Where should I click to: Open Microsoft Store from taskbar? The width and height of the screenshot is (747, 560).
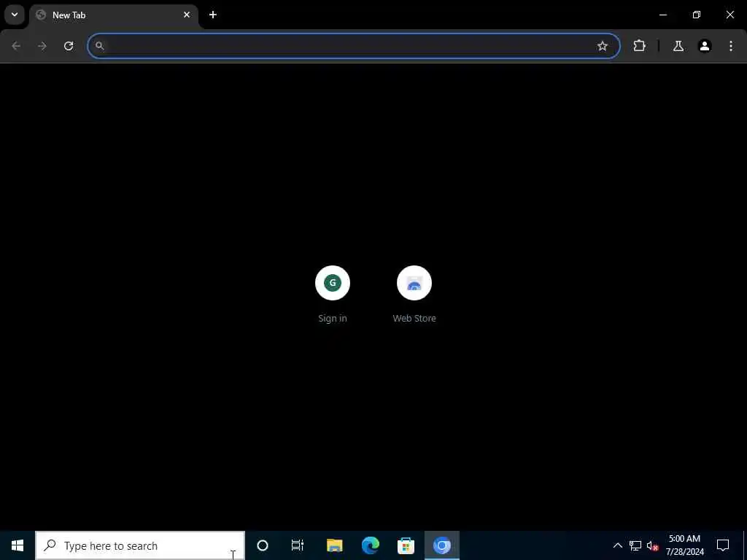coord(406,545)
